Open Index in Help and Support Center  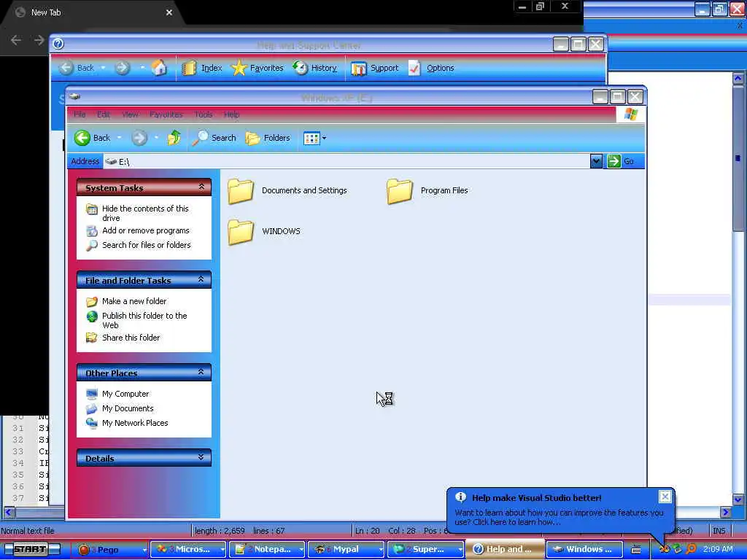click(202, 68)
